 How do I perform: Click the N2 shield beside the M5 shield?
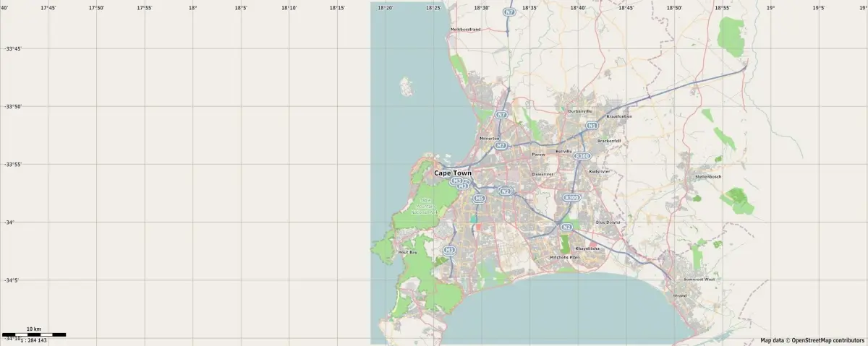(505, 191)
